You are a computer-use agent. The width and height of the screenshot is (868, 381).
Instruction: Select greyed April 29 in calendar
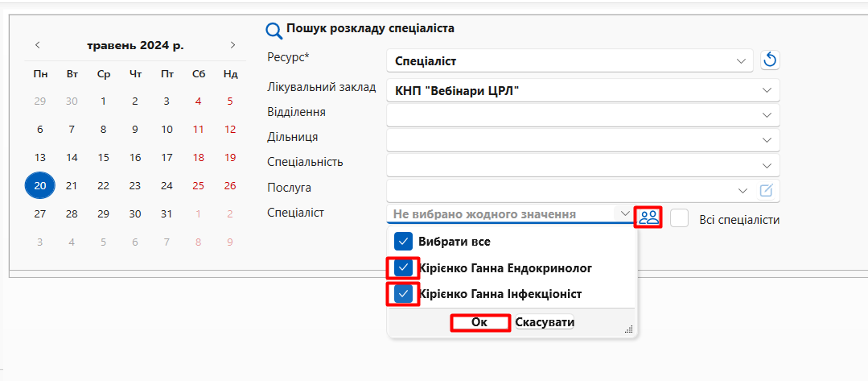[x=40, y=101]
